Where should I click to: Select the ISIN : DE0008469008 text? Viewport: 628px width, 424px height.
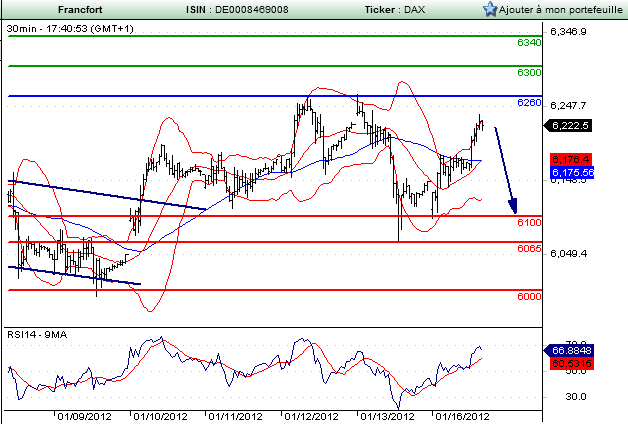point(237,10)
